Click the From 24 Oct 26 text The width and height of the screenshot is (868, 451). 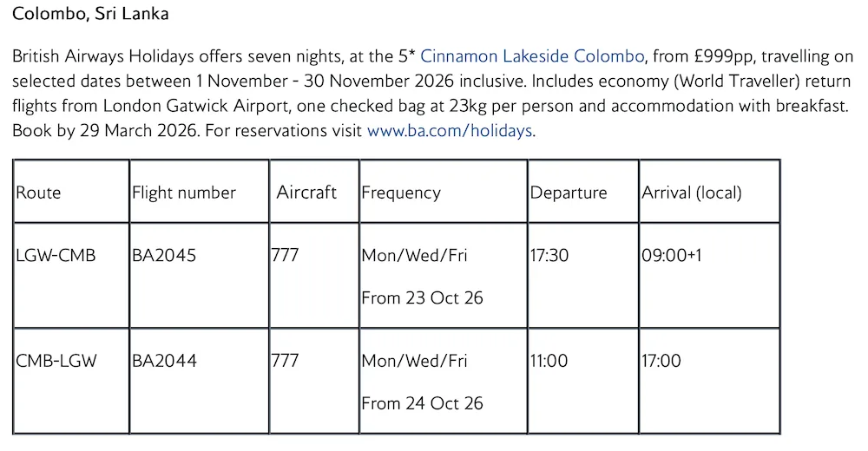coord(423,403)
